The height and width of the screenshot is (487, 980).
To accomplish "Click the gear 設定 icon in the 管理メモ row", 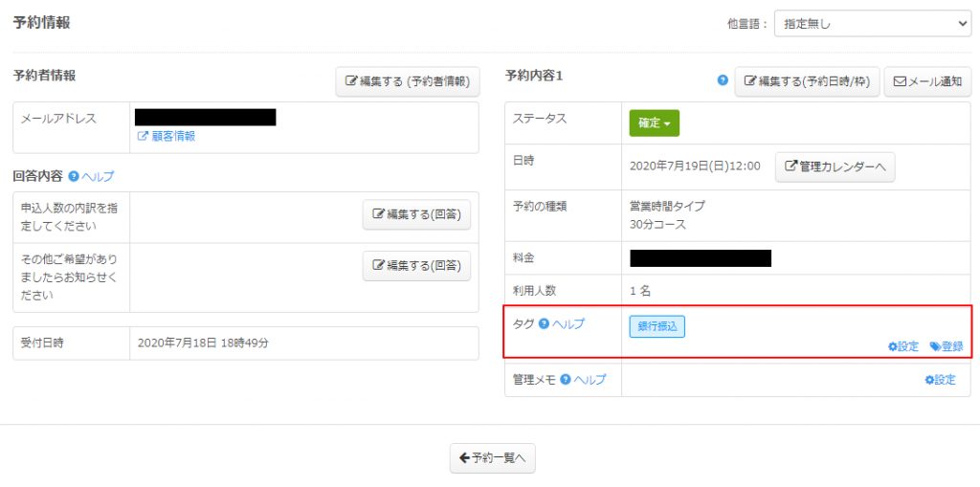I will [929, 380].
